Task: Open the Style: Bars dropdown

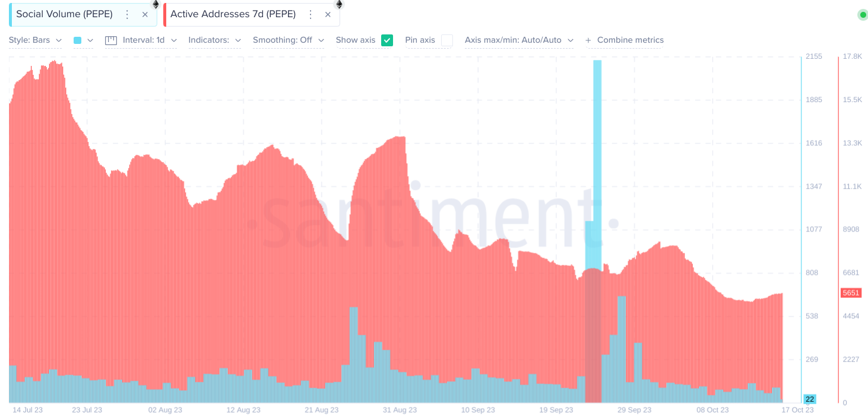Action: pos(35,40)
